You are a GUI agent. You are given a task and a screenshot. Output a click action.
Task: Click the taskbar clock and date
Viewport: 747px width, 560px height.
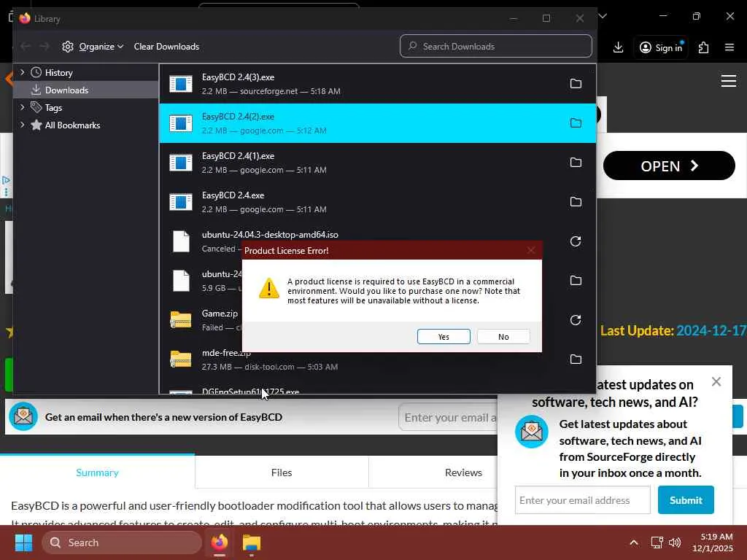click(713, 542)
